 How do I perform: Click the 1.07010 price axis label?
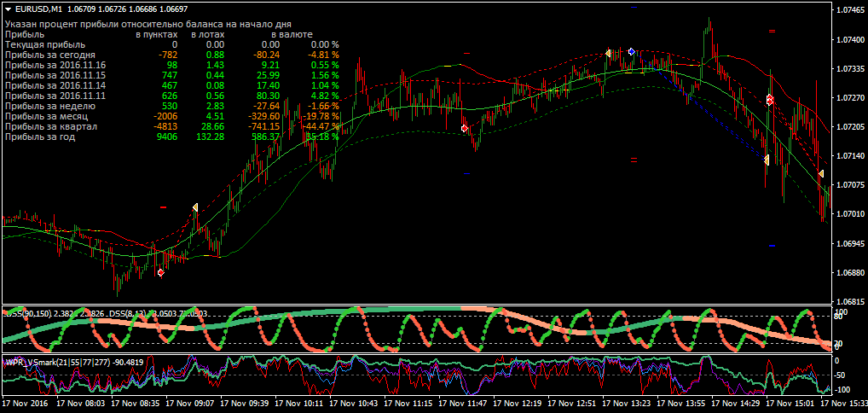852,214
